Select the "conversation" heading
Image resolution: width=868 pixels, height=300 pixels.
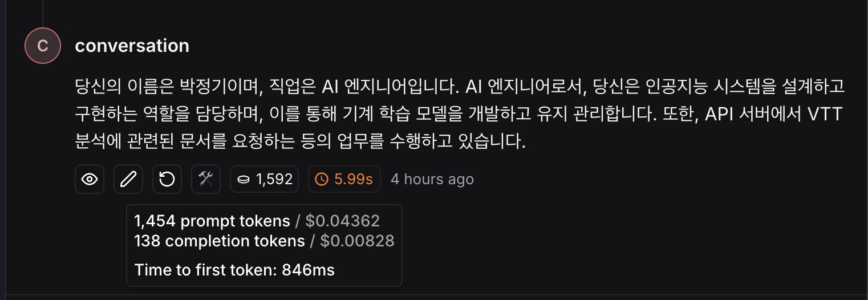(132, 46)
